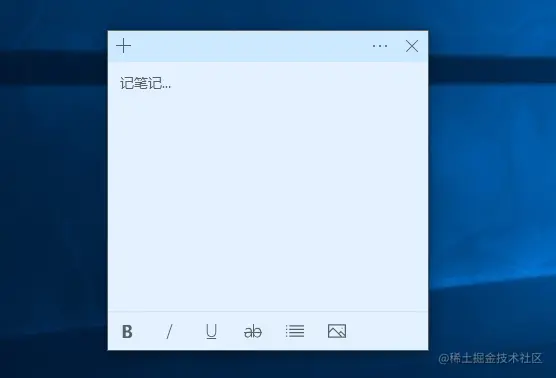Close the sticky note

(x=412, y=46)
